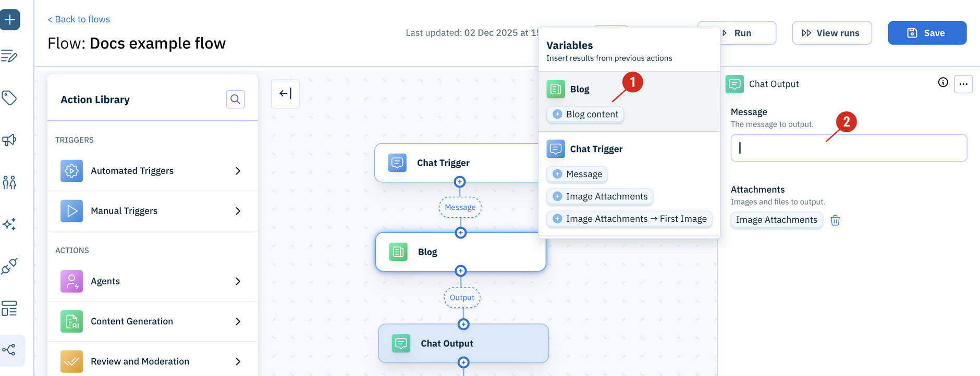Image resolution: width=980 pixels, height=376 pixels.
Task: Open the tags section from sidebar
Action: (x=9, y=98)
